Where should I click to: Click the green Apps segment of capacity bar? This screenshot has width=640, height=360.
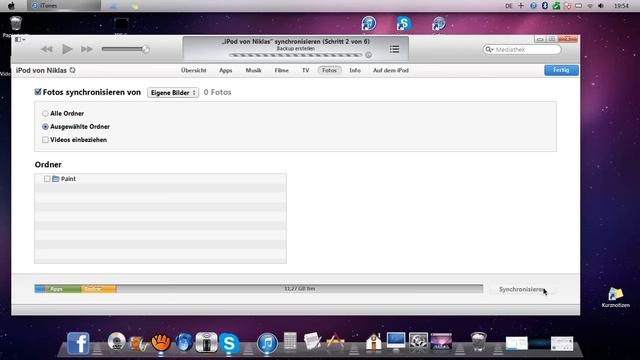63,289
